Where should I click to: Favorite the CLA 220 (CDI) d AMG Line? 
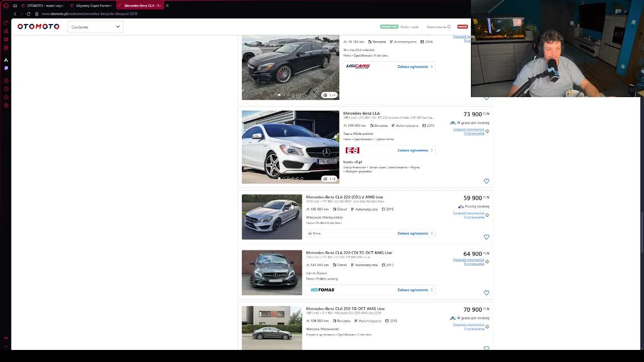tap(486, 237)
